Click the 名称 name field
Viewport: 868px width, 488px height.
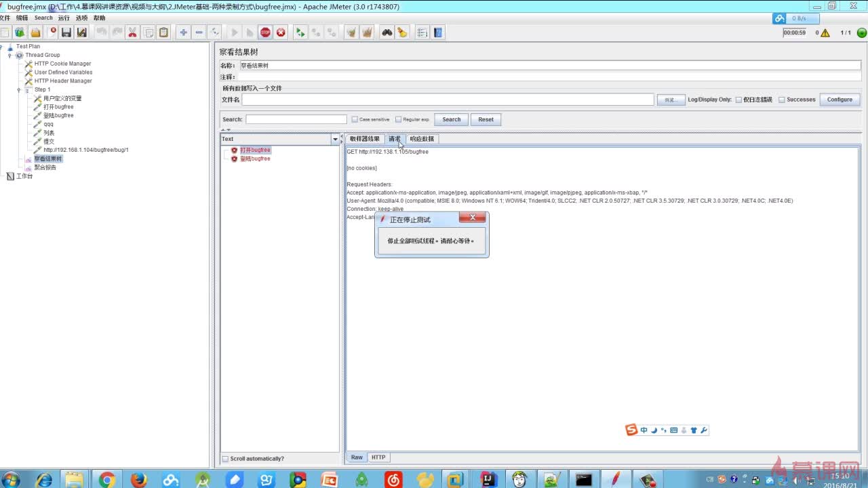[x=550, y=66]
